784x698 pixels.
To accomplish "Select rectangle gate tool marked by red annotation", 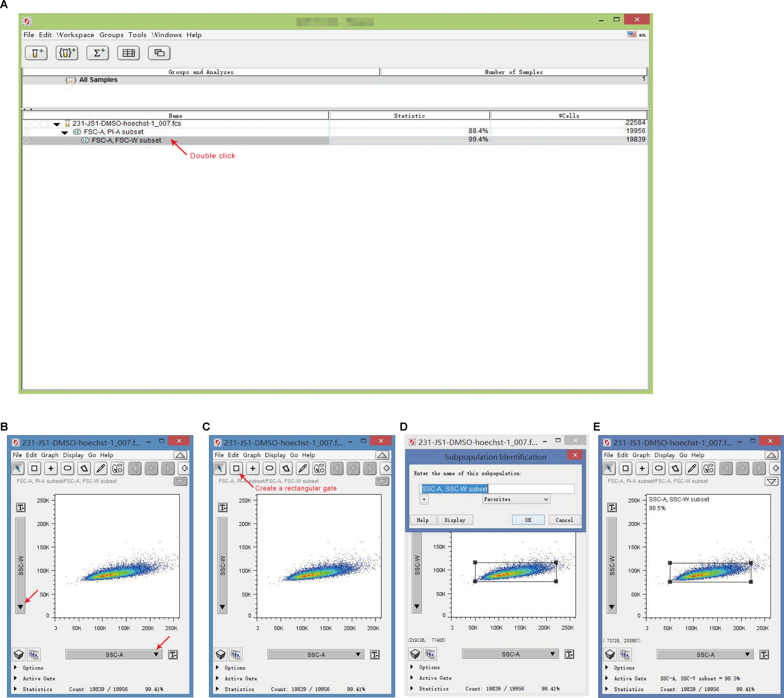I will coord(237,468).
